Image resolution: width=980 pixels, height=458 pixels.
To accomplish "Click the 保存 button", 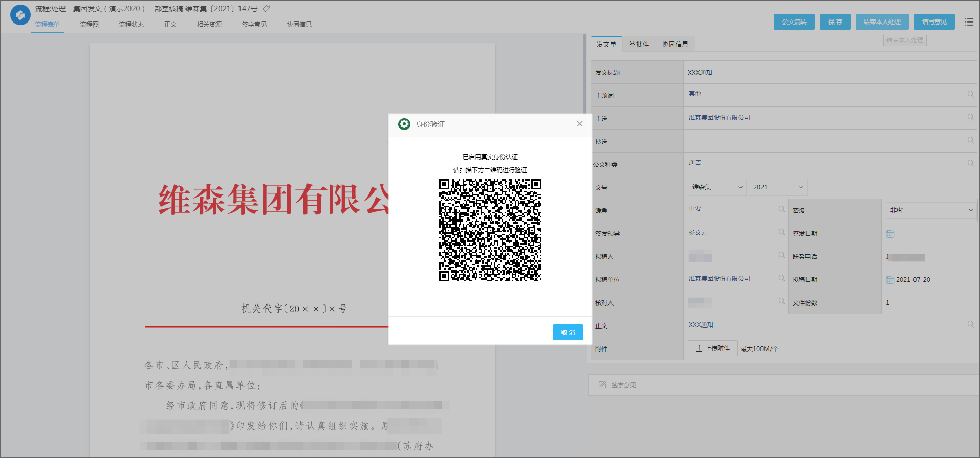I will click(x=835, y=21).
